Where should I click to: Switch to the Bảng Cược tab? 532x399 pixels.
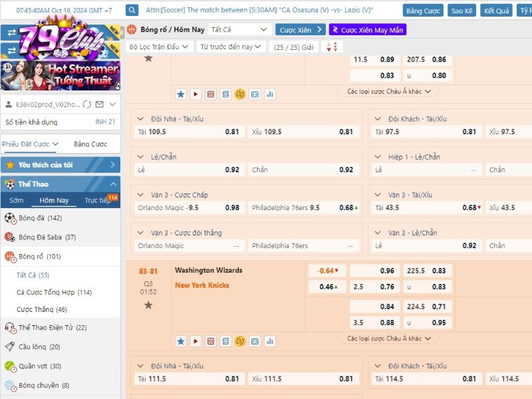(x=90, y=144)
